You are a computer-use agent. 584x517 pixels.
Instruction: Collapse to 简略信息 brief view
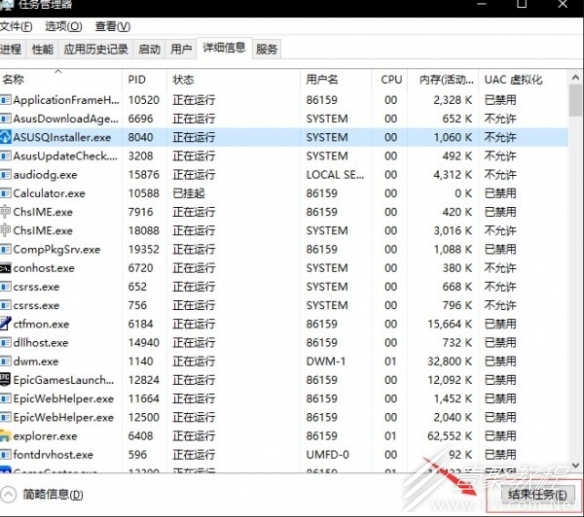[x=42, y=495]
